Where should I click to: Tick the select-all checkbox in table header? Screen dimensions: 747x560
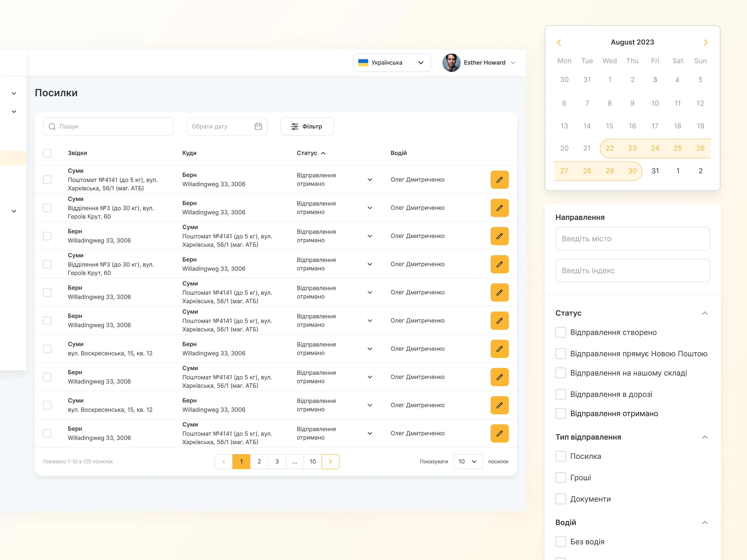point(47,153)
